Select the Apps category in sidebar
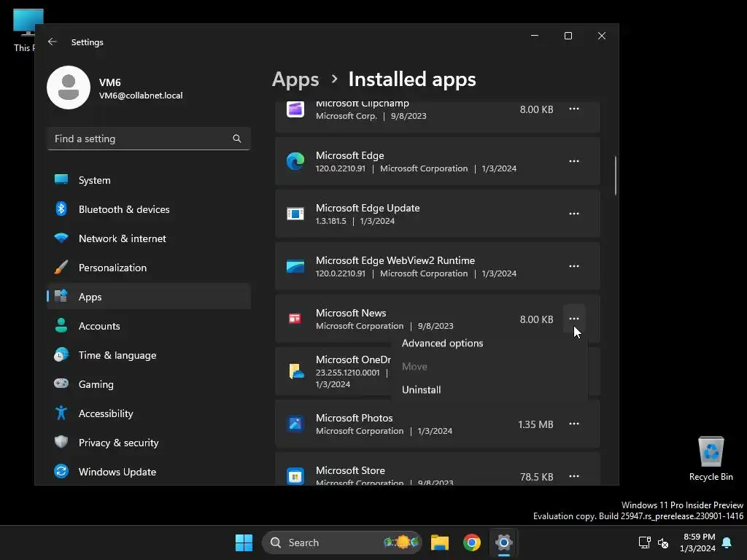The height and width of the screenshot is (560, 747). pos(149,297)
